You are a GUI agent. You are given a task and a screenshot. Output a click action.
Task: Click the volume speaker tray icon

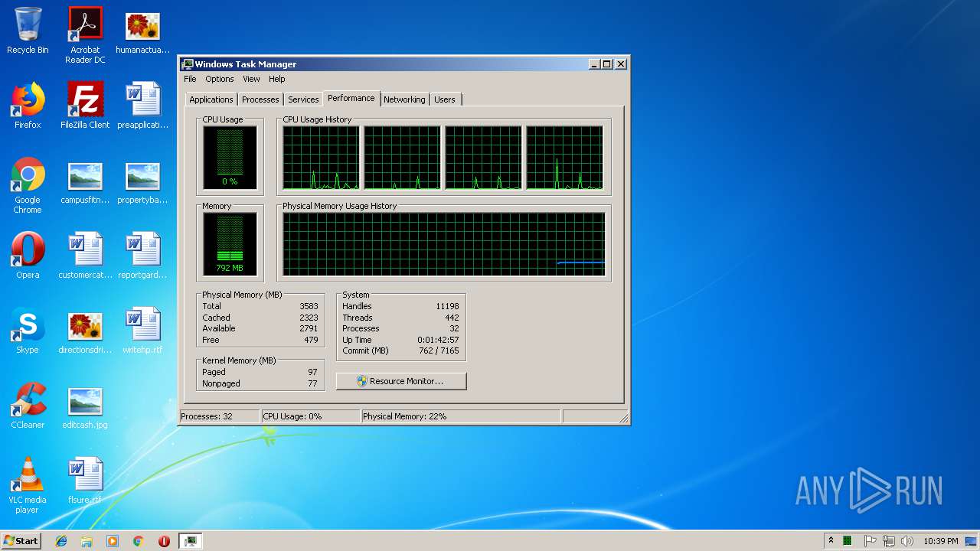click(907, 541)
